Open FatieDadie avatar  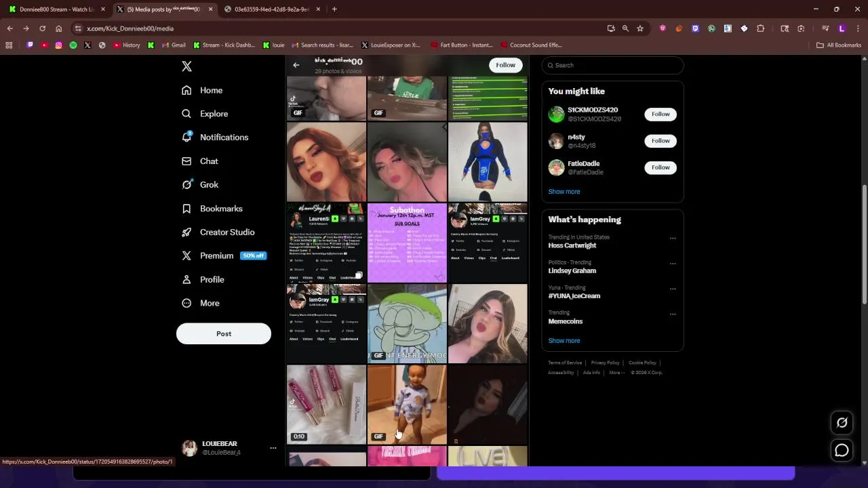pyautogui.click(x=556, y=167)
